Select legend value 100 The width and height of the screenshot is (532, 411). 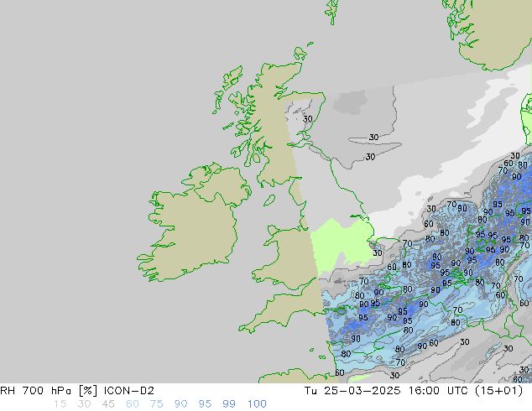[257, 404]
